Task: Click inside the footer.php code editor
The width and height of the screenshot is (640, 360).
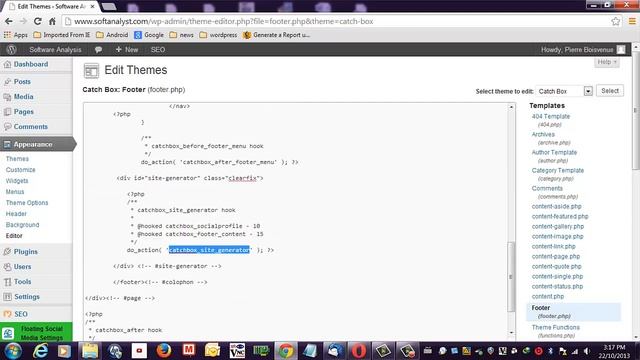Action: tap(296, 220)
